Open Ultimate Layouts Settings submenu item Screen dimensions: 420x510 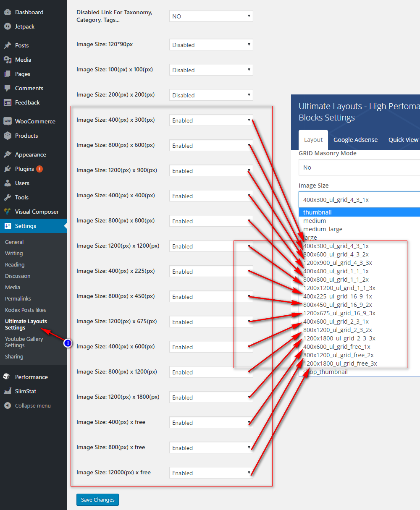pos(26,324)
